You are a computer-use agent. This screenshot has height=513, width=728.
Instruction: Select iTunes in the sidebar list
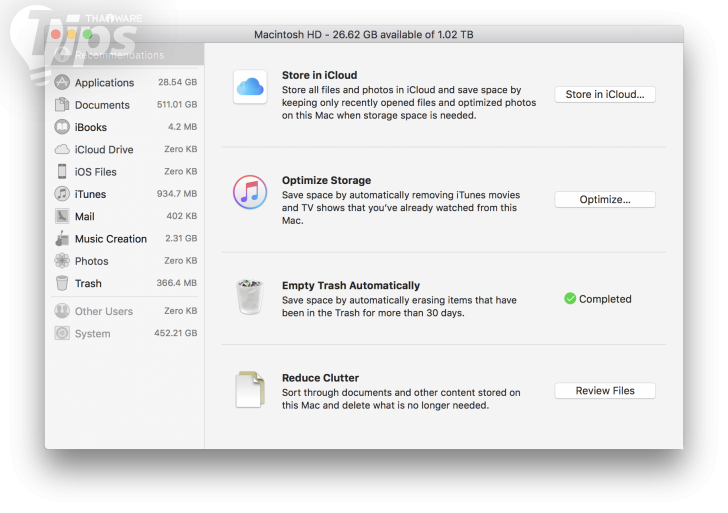pyautogui.click(x=125, y=194)
